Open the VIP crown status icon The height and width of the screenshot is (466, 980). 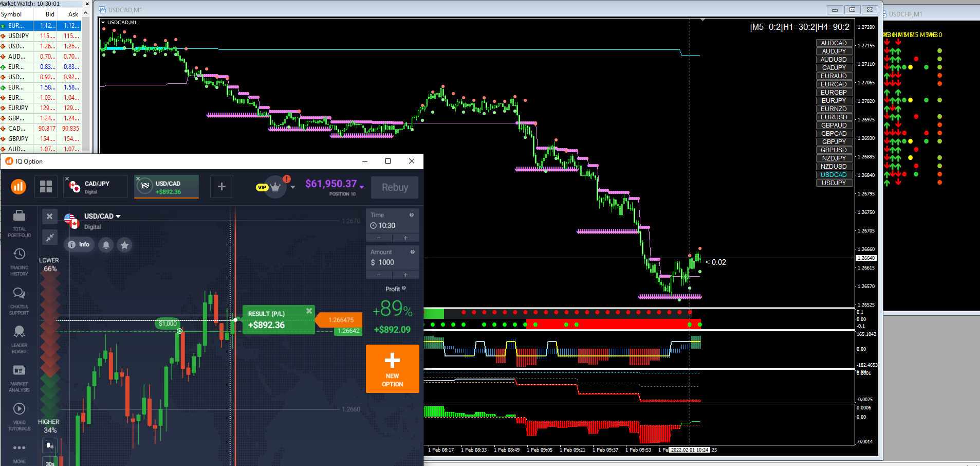[x=275, y=187]
